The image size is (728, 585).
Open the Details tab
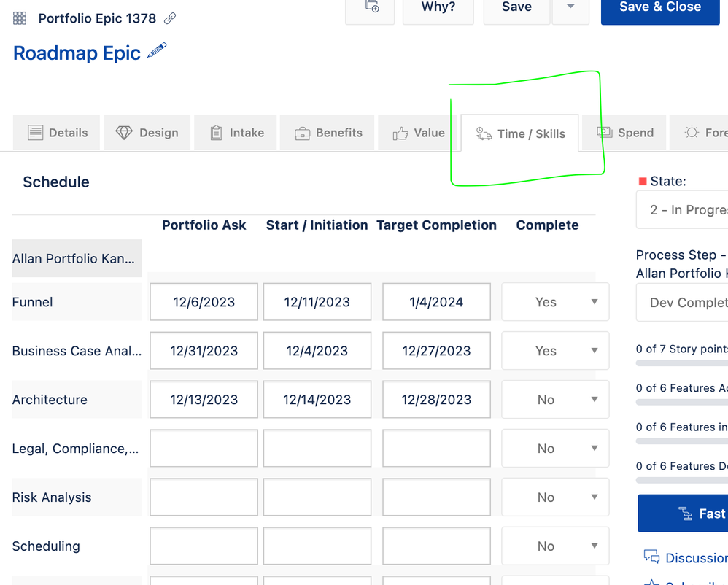pos(57,133)
